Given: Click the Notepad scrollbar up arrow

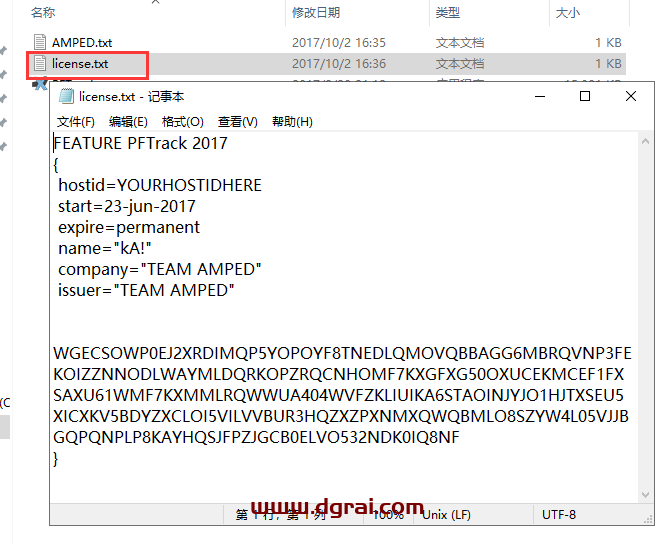Looking at the screenshot, I should tap(645, 141).
